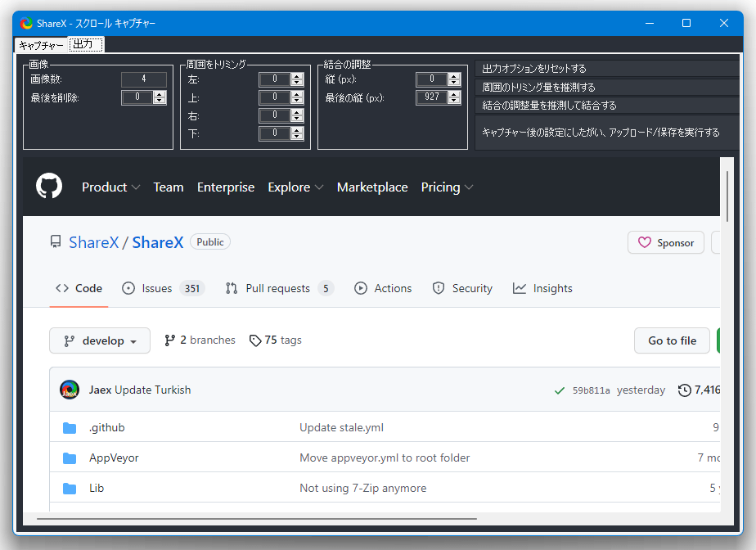Open the Enterprise nav link
The image size is (756, 550).
226,187
